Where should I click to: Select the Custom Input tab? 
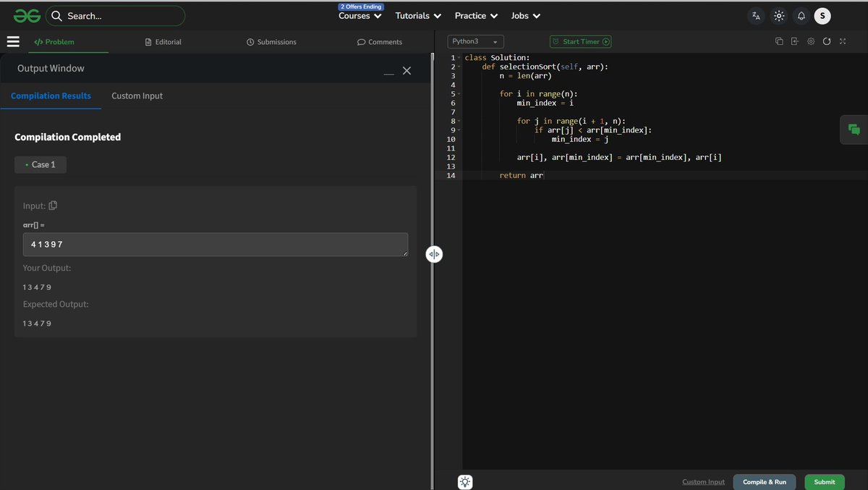[x=137, y=96]
